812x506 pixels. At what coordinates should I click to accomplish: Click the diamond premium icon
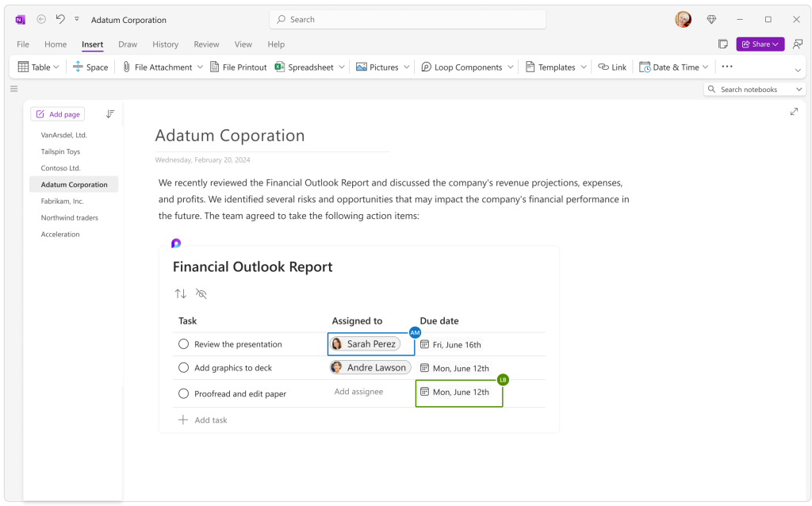coord(711,19)
